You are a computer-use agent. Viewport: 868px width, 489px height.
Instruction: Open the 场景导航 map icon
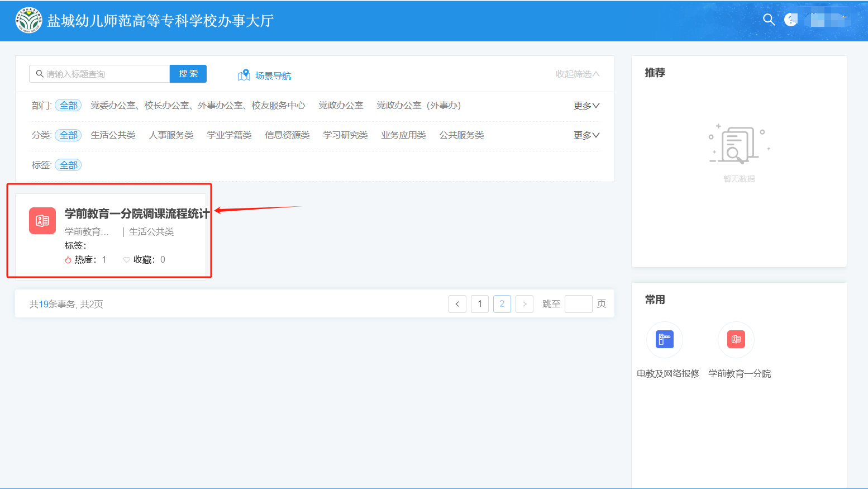pyautogui.click(x=244, y=75)
